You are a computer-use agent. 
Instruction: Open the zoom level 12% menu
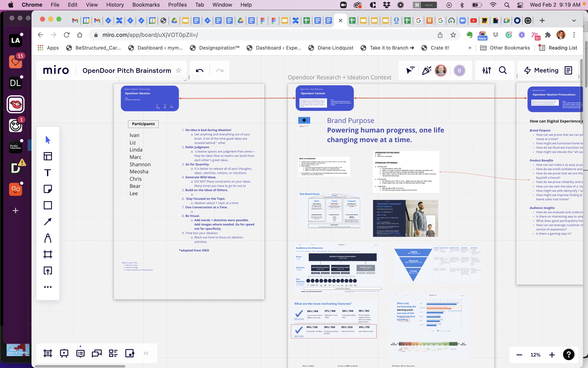535,355
